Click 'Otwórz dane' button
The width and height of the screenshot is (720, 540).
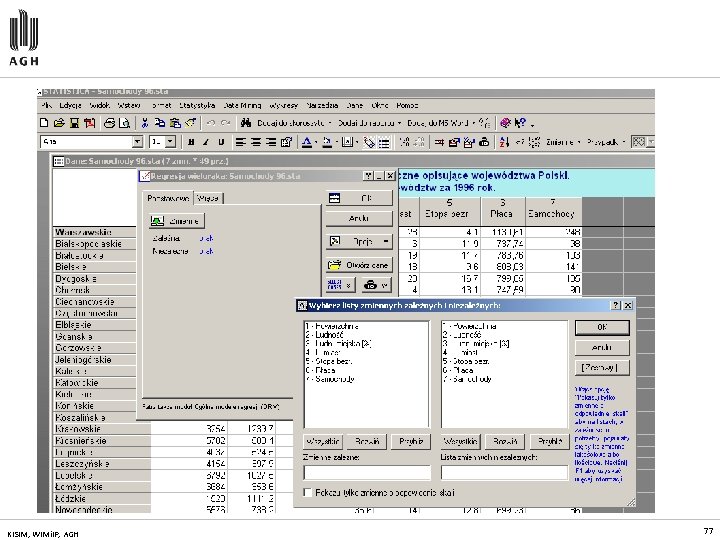(360, 265)
